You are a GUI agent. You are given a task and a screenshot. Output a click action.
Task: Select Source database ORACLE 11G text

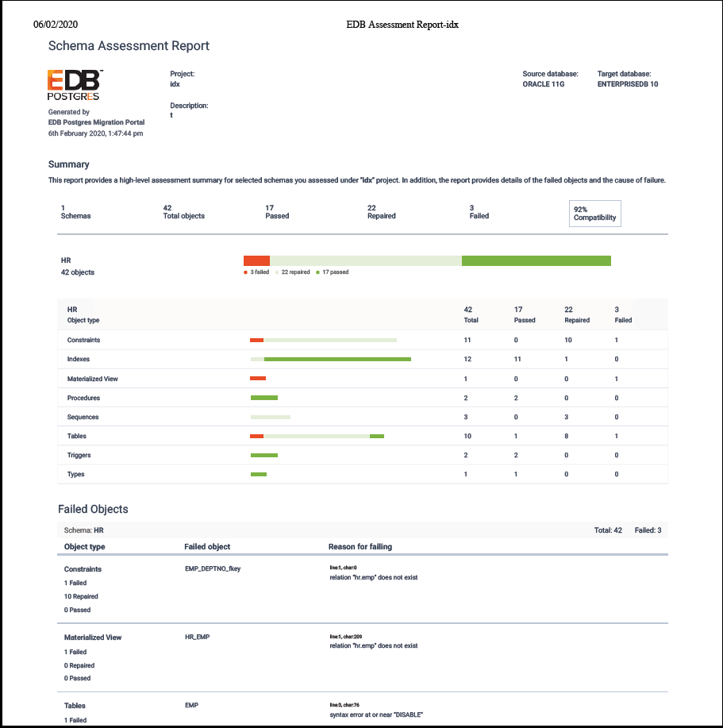pos(544,84)
